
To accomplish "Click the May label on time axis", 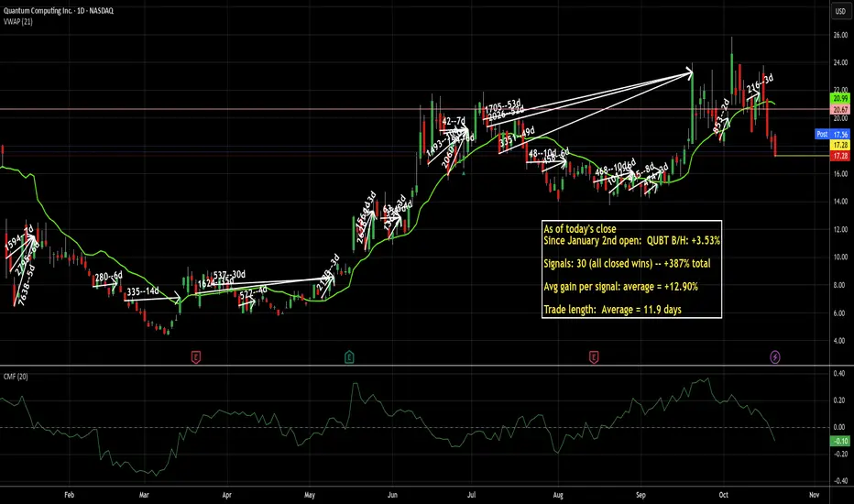I will click(x=310, y=495).
